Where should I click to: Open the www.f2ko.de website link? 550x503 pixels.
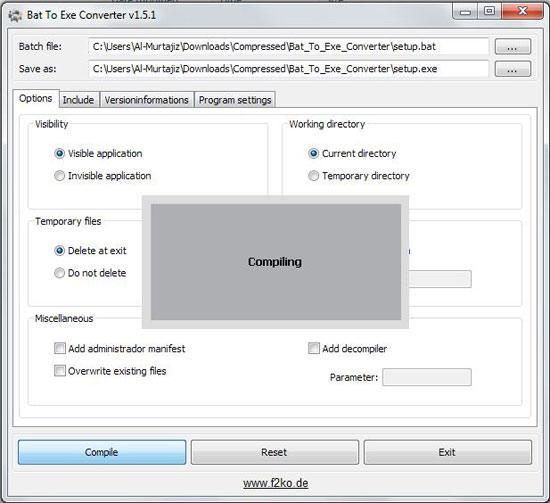coord(276,483)
